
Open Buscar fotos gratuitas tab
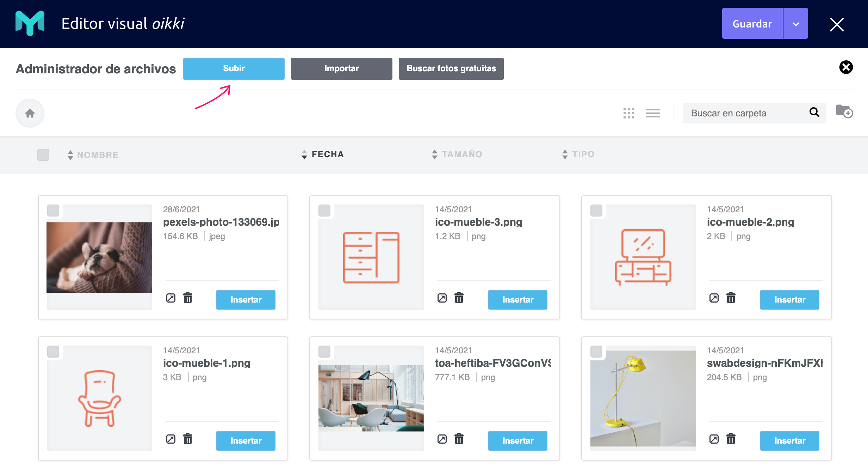pos(451,68)
